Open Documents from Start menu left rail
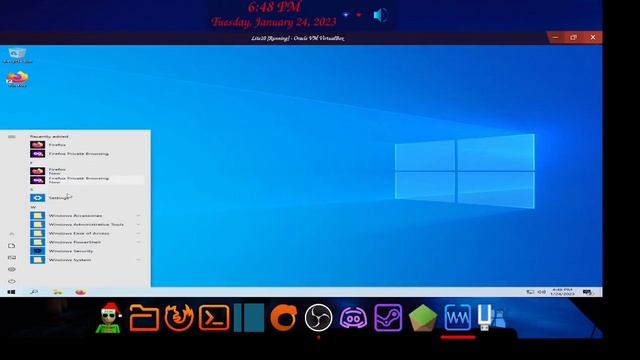The width and height of the screenshot is (640, 360). coord(11,246)
